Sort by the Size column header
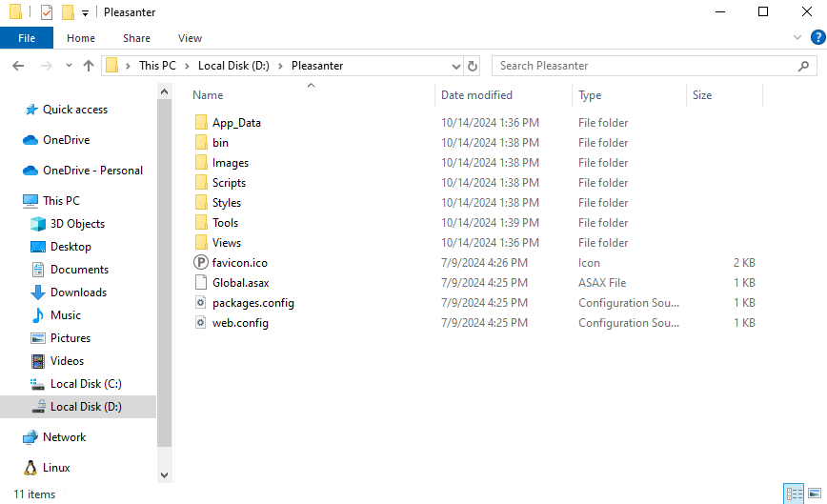The height and width of the screenshot is (504, 827). [x=702, y=95]
